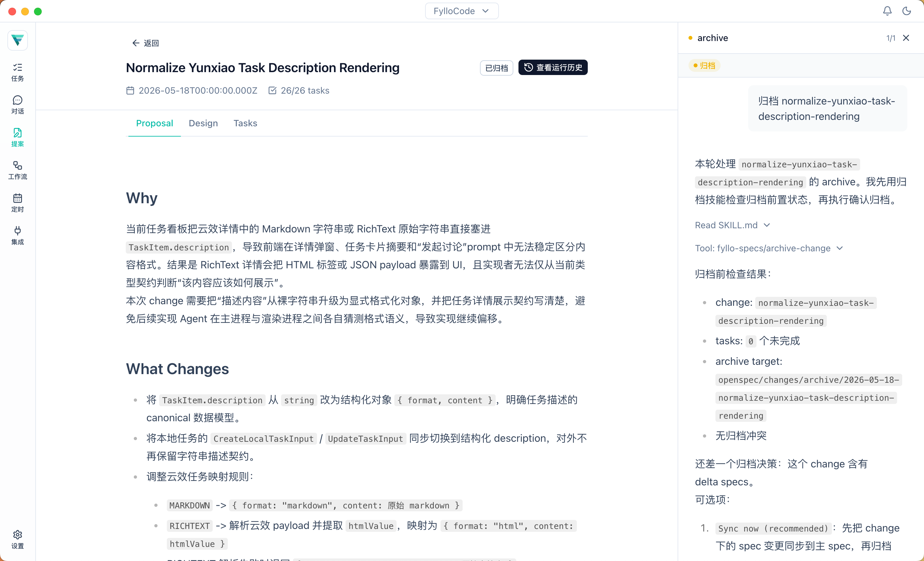Image resolution: width=924 pixels, height=561 pixels.
Task: Open the 对话 chat sidebar section
Action: point(18,105)
